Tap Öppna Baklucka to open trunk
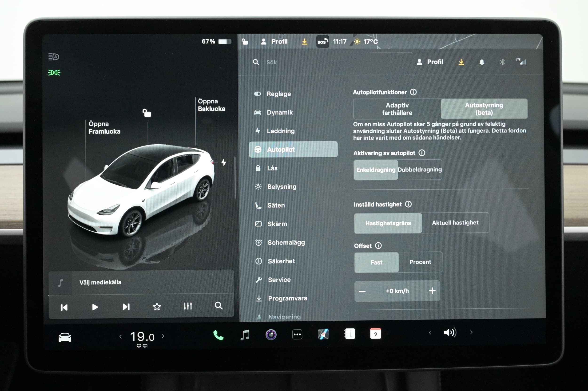 [211, 105]
